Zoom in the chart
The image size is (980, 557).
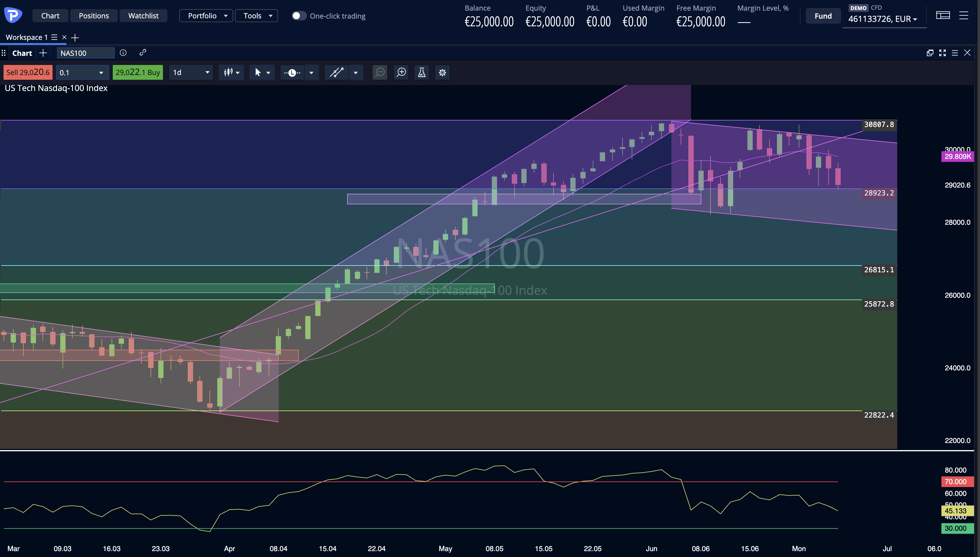401,72
